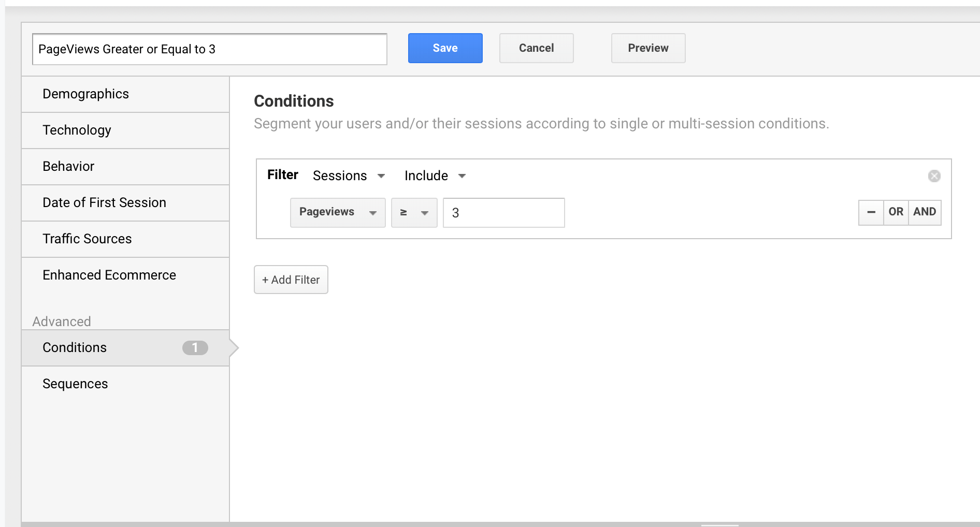Remove filter with the circled X icon

point(934,176)
